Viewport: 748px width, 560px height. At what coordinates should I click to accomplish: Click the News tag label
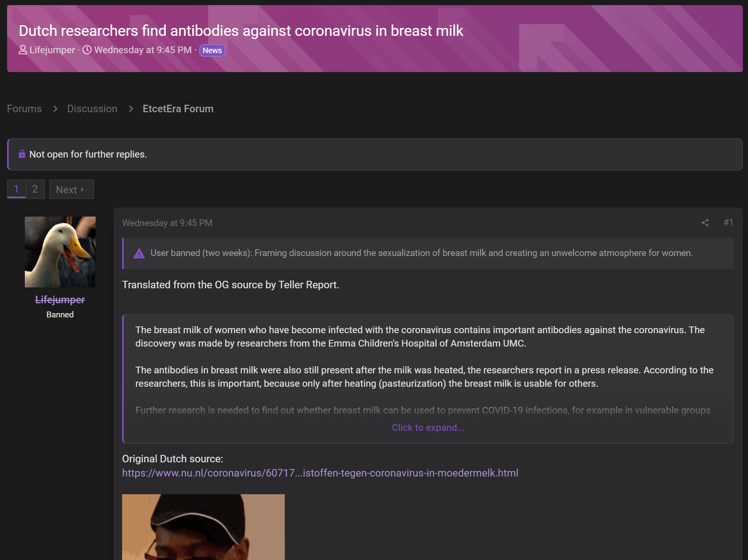click(x=212, y=50)
